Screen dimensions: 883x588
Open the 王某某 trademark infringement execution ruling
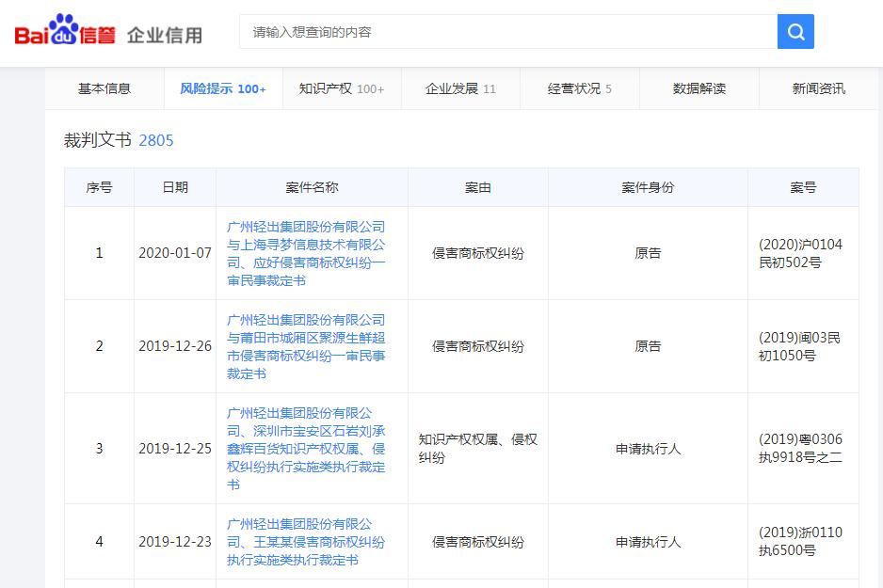(311, 542)
